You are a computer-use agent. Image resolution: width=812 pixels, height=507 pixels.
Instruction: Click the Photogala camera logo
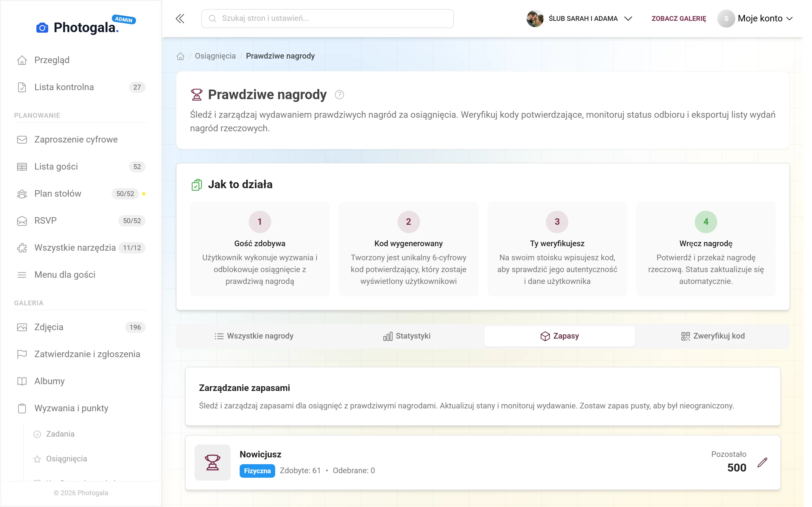pos(42,28)
